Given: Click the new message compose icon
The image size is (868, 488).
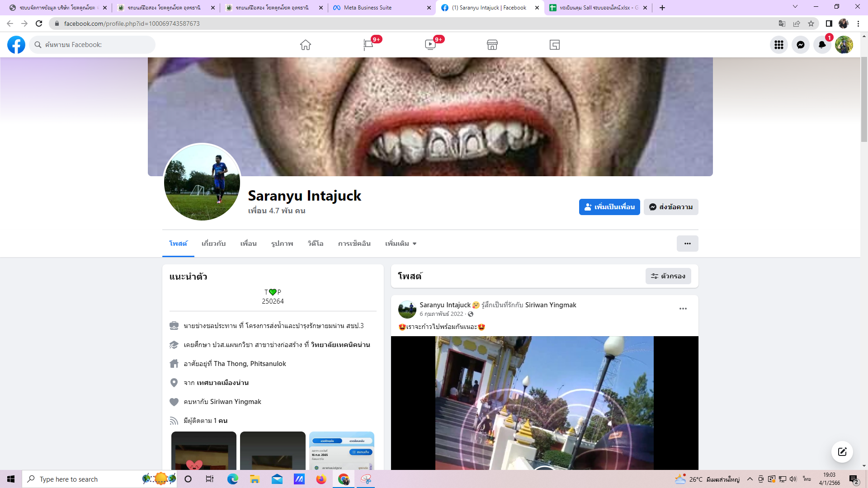Looking at the screenshot, I should (x=842, y=452).
